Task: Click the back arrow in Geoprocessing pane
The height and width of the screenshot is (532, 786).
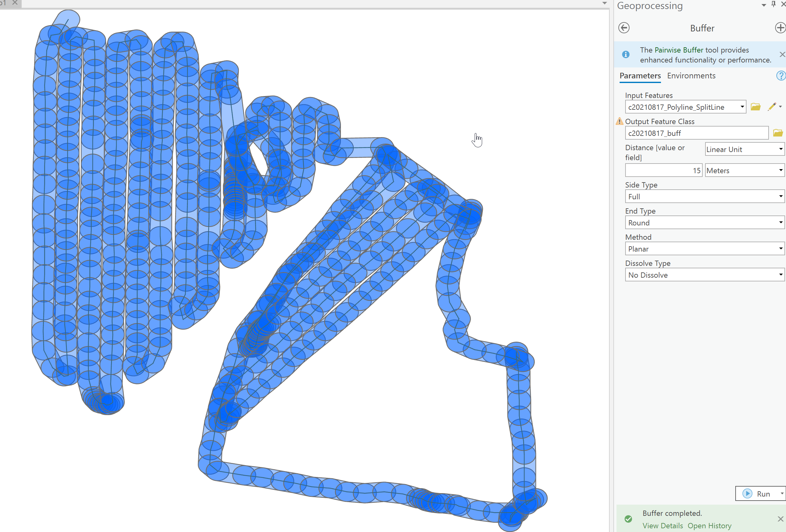Action: [x=624, y=28]
